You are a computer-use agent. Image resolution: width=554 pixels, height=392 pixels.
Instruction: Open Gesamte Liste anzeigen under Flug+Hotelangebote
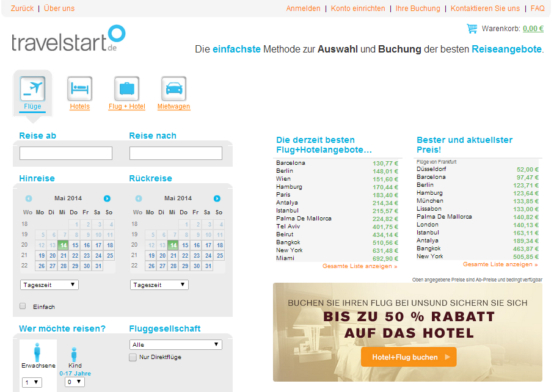coord(360,266)
